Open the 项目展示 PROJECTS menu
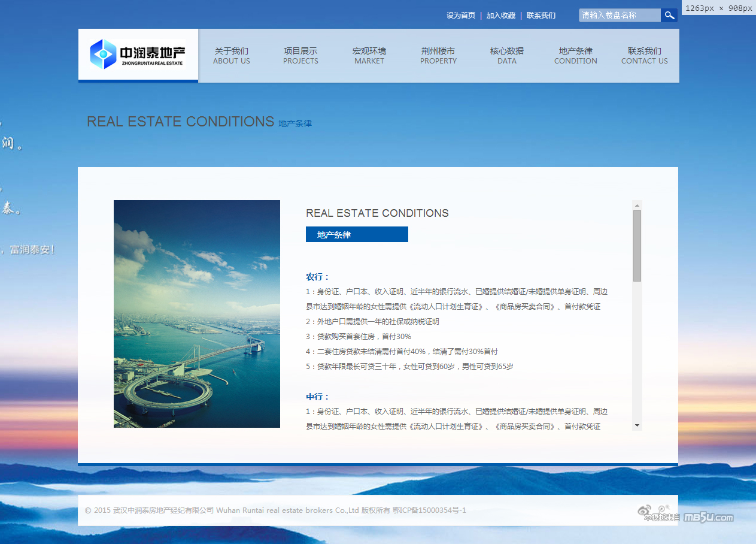The image size is (756, 544). (x=300, y=56)
